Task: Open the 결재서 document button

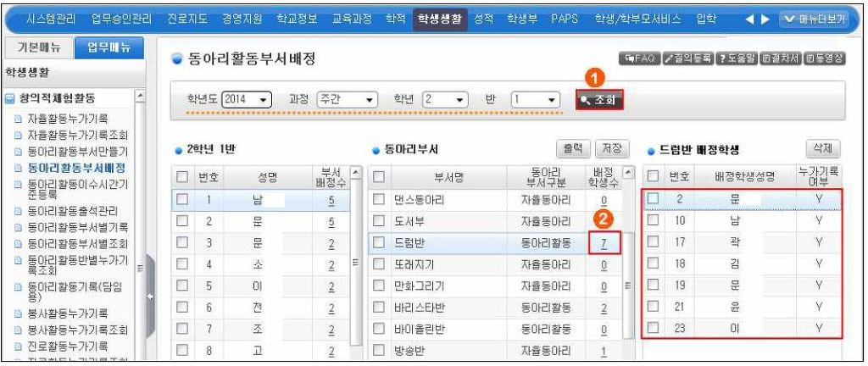Action: click(x=781, y=58)
